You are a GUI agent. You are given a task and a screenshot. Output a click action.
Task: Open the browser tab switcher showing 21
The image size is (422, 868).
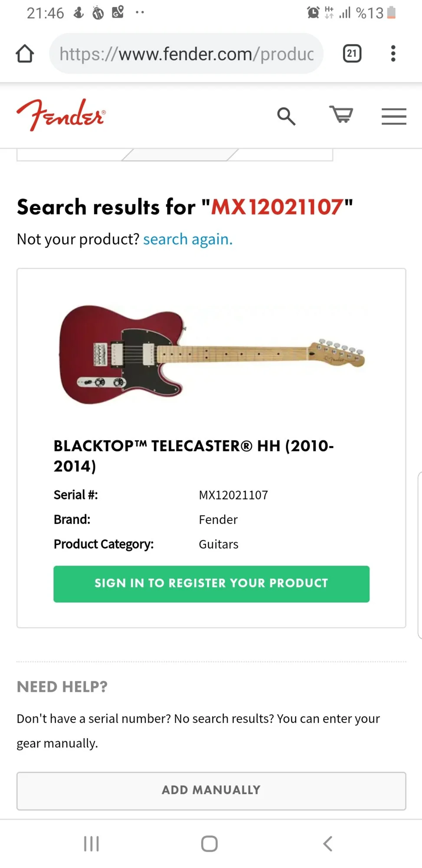(x=352, y=54)
